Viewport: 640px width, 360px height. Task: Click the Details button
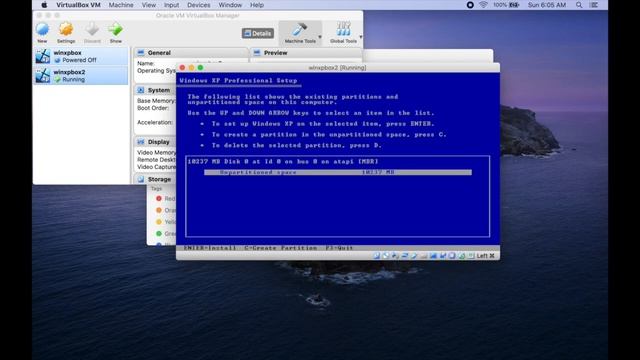click(x=258, y=33)
